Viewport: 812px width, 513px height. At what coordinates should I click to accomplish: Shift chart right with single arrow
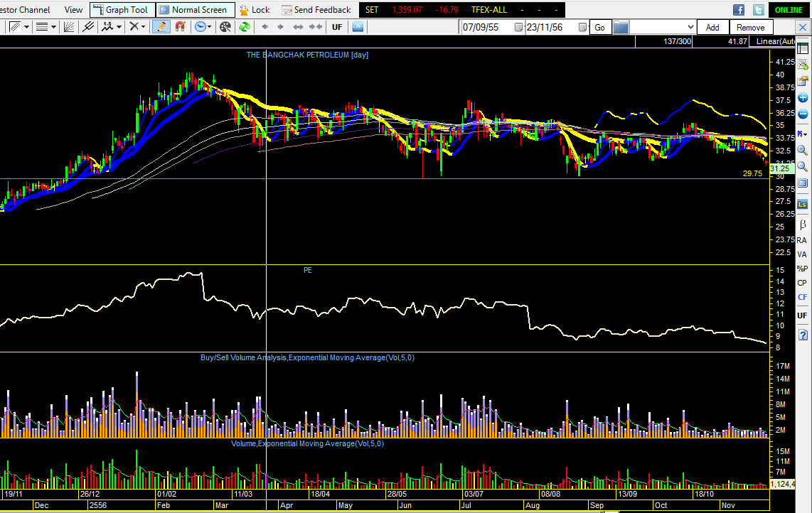click(x=281, y=27)
